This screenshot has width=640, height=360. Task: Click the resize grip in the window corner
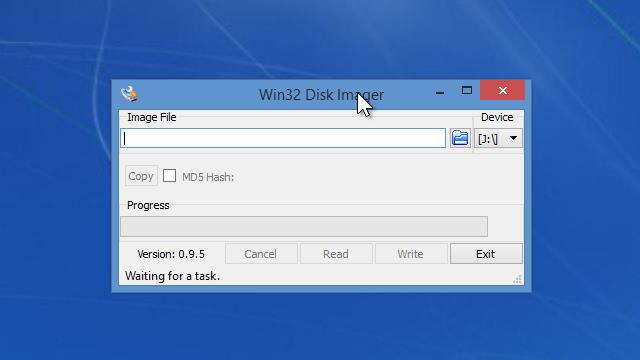click(517, 279)
